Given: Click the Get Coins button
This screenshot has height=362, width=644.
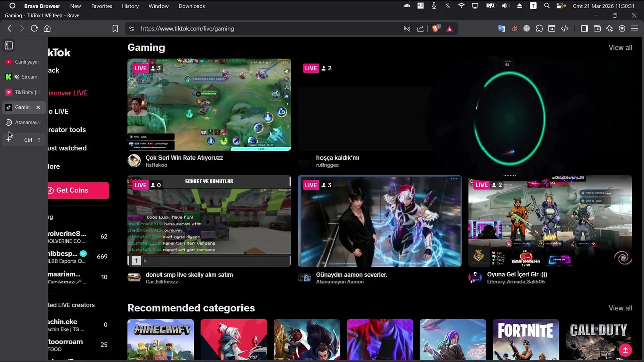Looking at the screenshot, I should [x=78, y=190].
